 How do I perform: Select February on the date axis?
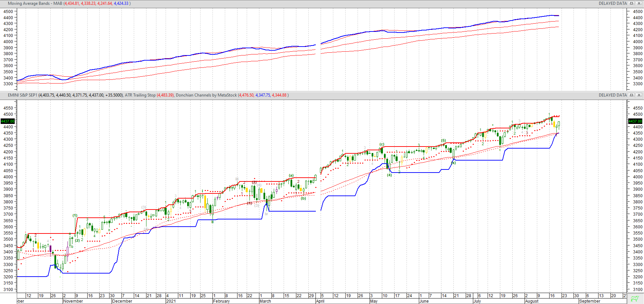coord(221,301)
